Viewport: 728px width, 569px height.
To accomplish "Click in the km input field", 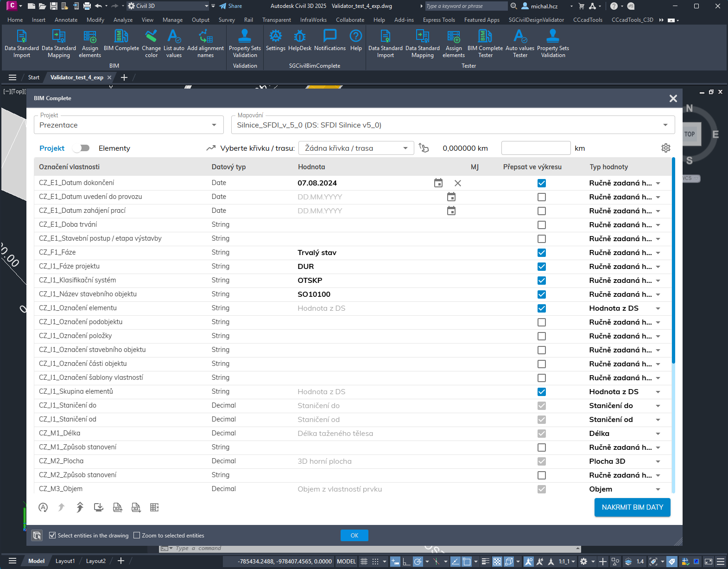I will click(536, 148).
